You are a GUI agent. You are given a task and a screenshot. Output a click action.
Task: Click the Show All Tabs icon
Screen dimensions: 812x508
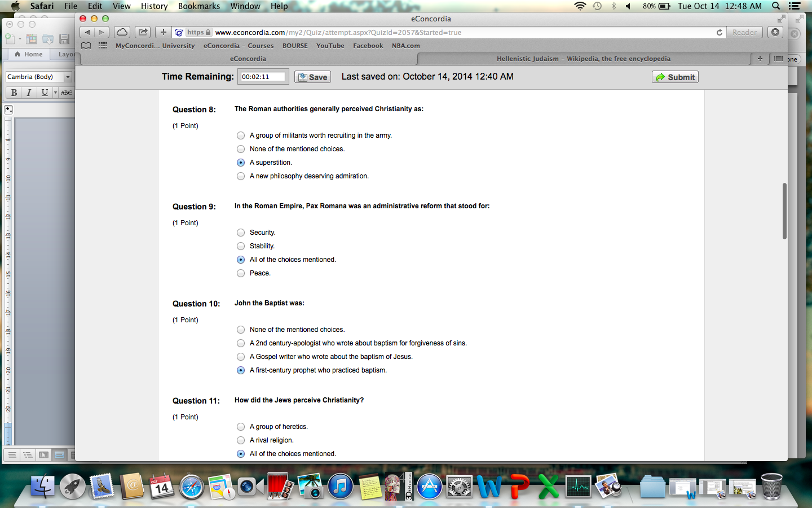[778, 59]
